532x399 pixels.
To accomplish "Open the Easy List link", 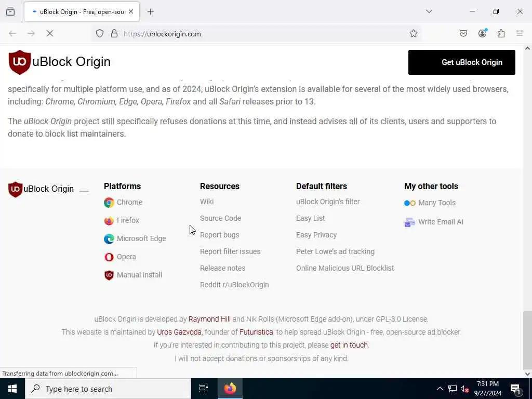I will point(311,218).
